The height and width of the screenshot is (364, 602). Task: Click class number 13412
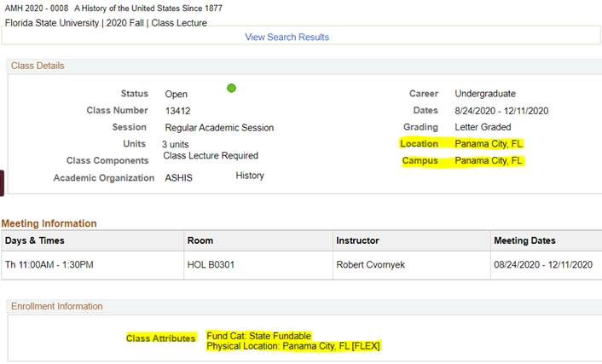pos(177,111)
